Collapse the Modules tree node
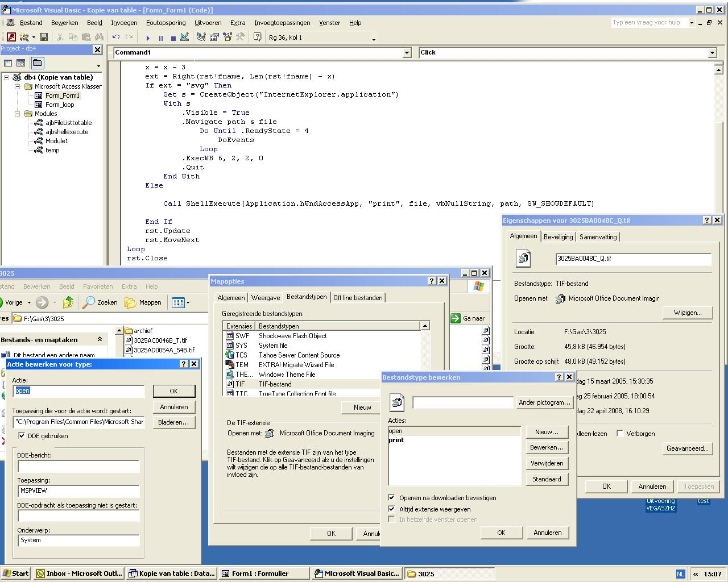 (17, 114)
